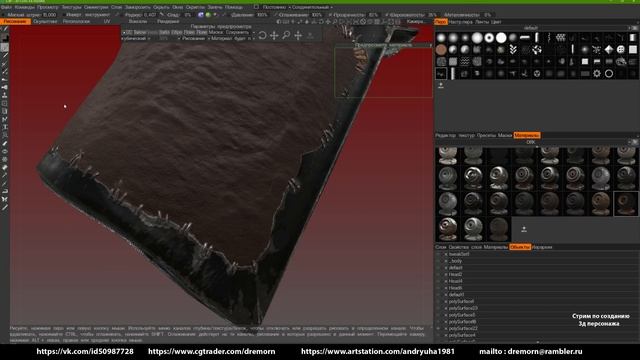Open the Текстуры menu
This screenshot has width=640, height=360.
click(x=71, y=7)
